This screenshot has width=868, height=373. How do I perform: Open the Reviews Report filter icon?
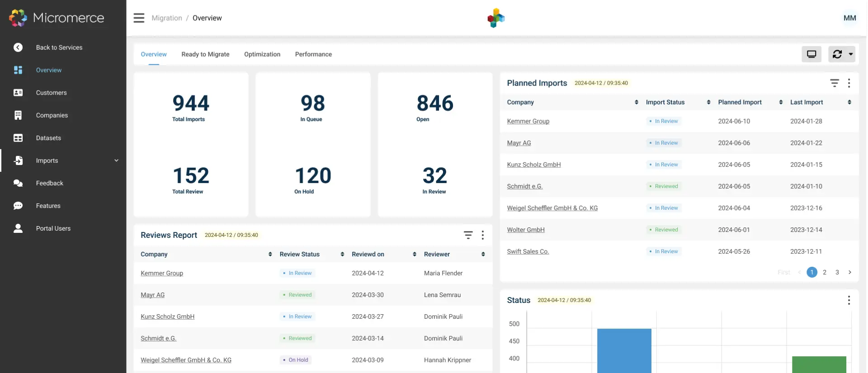click(468, 235)
